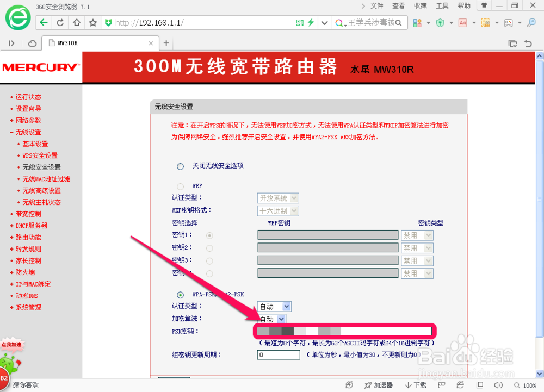Expand 网络参数 in the sidebar

coord(28,121)
